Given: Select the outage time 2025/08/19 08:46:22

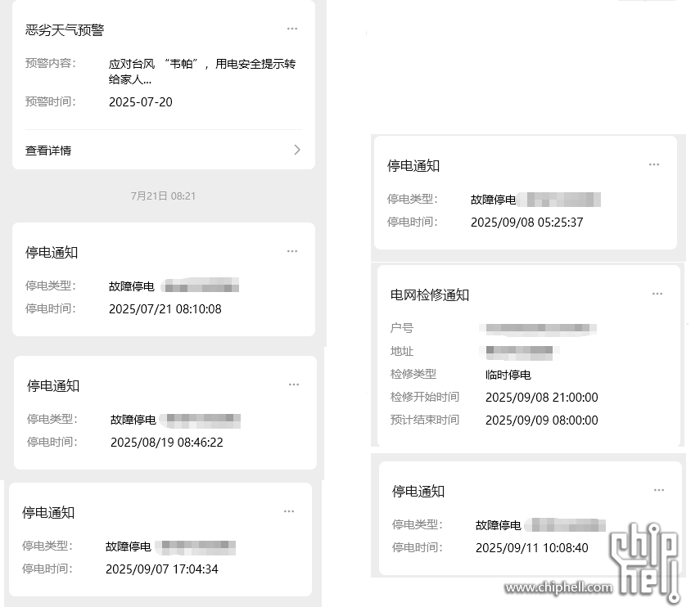Looking at the screenshot, I should [167, 443].
